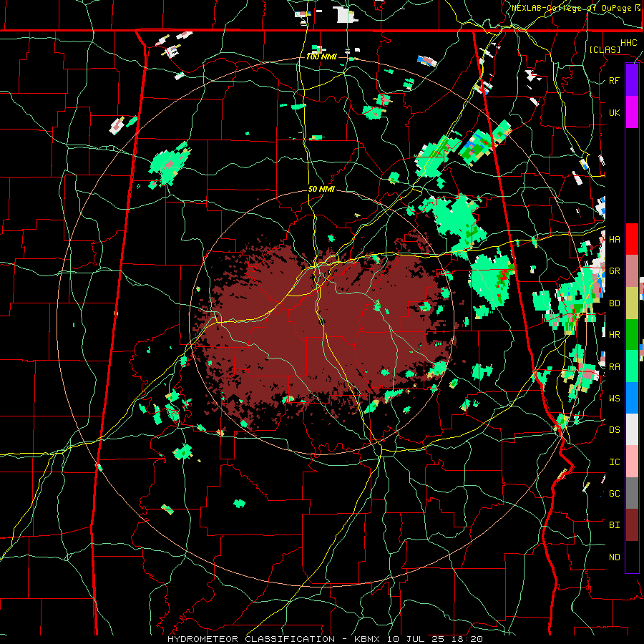Click the "ND" legend label
This screenshot has height=644, width=644.
click(614, 557)
